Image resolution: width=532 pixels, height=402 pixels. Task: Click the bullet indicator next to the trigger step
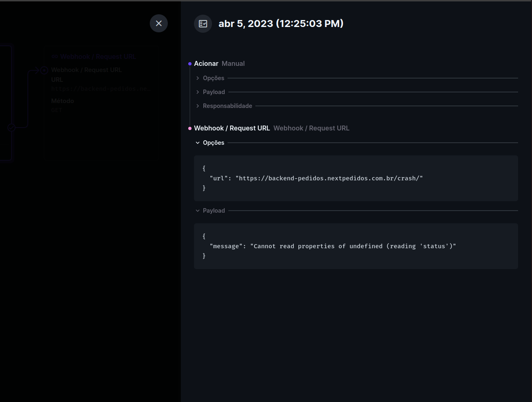click(189, 63)
